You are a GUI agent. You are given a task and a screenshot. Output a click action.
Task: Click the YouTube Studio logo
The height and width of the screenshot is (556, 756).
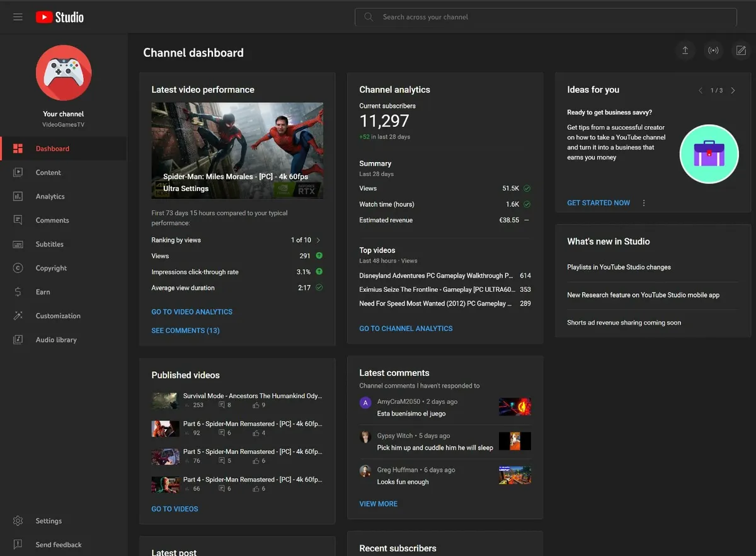(x=60, y=17)
